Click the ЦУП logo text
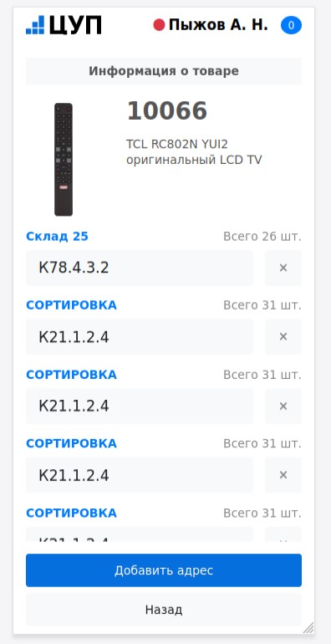Screen dimensions: 331x644 pos(75,25)
